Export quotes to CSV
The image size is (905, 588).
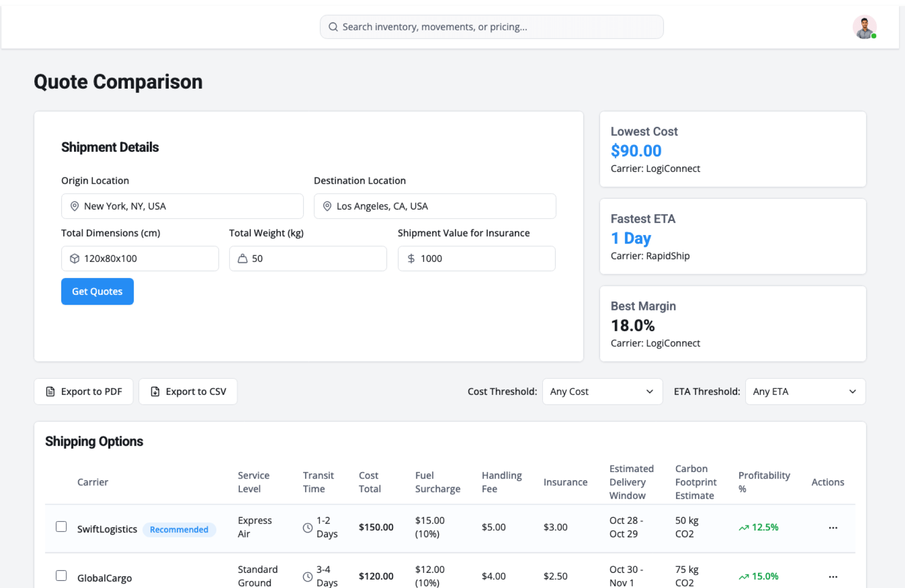pyautogui.click(x=188, y=392)
